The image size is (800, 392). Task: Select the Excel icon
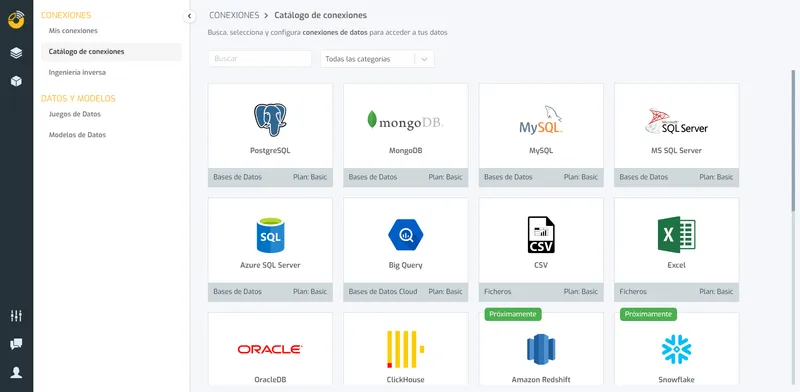676,235
